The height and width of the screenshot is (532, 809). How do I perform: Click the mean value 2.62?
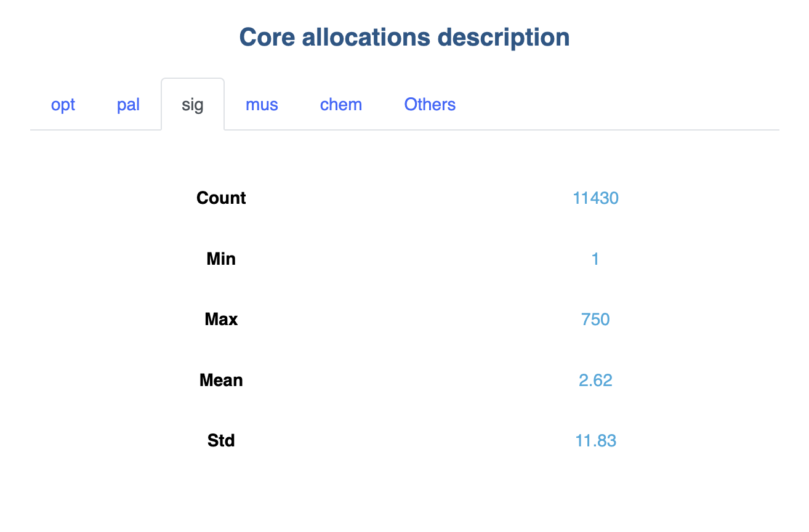tap(595, 381)
